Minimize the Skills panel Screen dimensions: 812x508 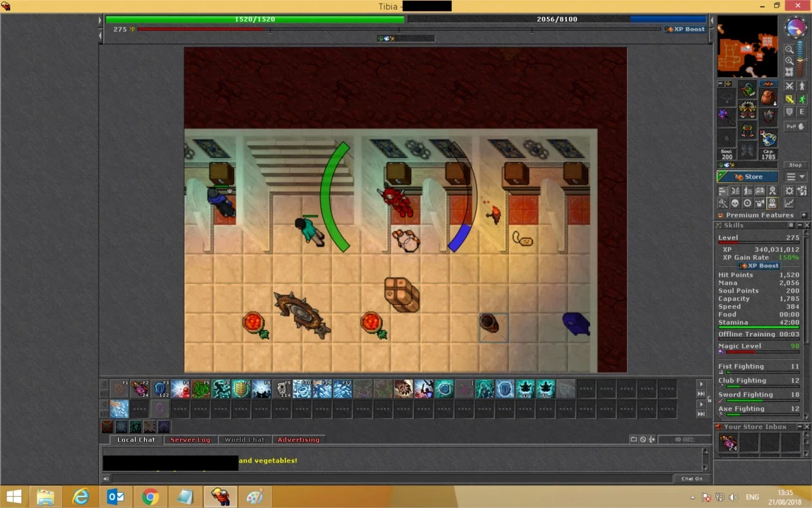coord(800,225)
